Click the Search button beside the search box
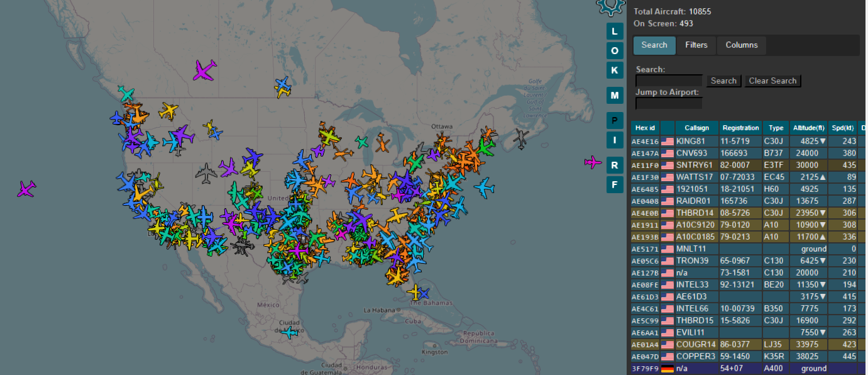The height and width of the screenshot is (375, 868). [x=723, y=81]
